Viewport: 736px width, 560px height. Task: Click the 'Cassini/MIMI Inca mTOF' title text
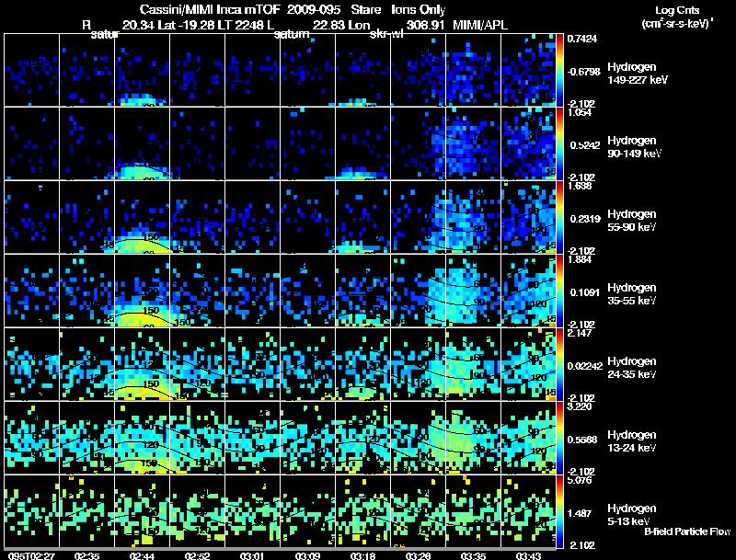pos(210,9)
